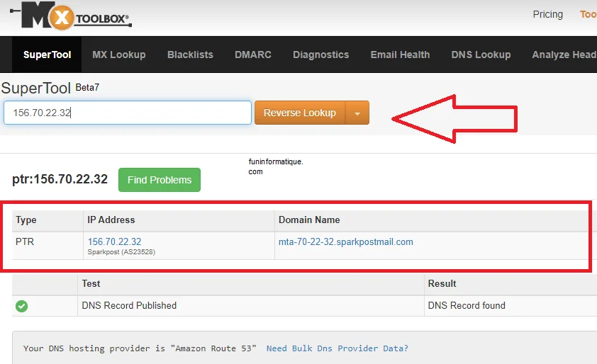Screen dimensions: 597x364
Task: Go to the DMARC tab
Action: coord(253,55)
